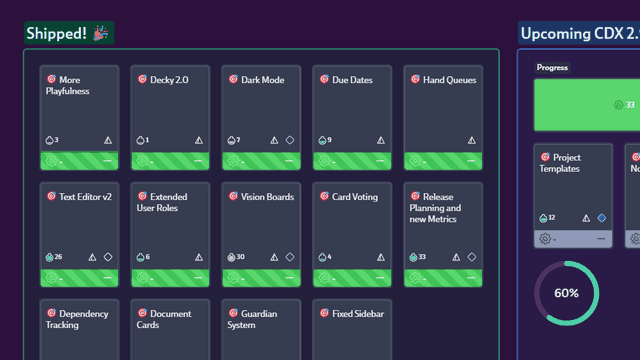Click the green progress bar showing 33

tap(587, 105)
